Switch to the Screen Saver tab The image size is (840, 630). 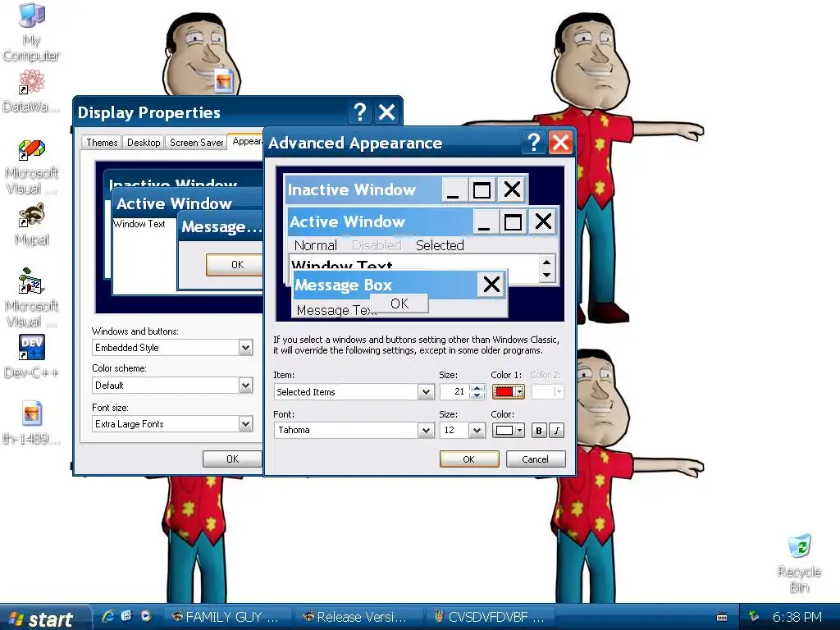(x=196, y=143)
